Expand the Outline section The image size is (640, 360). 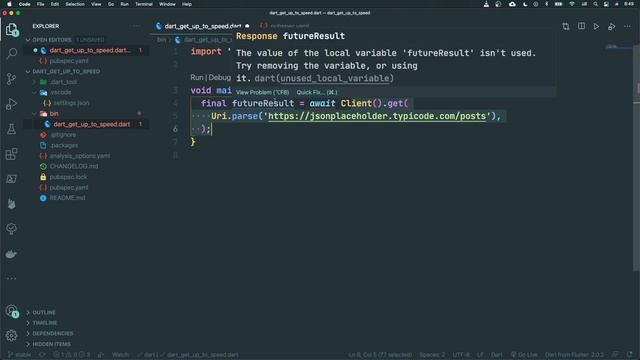[x=44, y=313]
